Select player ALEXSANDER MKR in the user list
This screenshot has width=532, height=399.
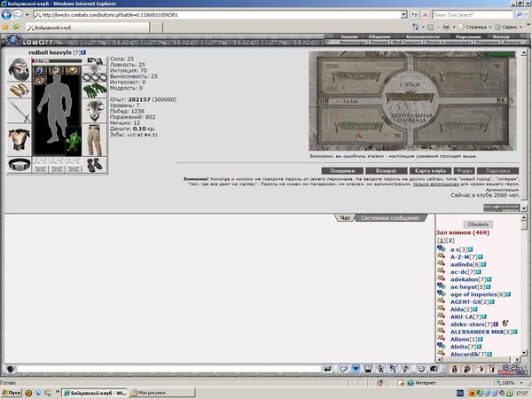tap(477, 332)
